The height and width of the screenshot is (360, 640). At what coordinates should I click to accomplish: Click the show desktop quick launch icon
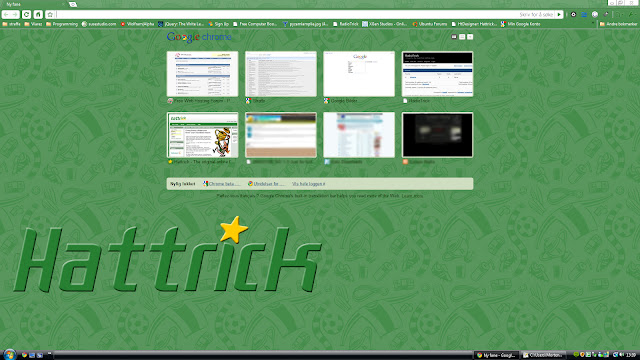coord(32,355)
